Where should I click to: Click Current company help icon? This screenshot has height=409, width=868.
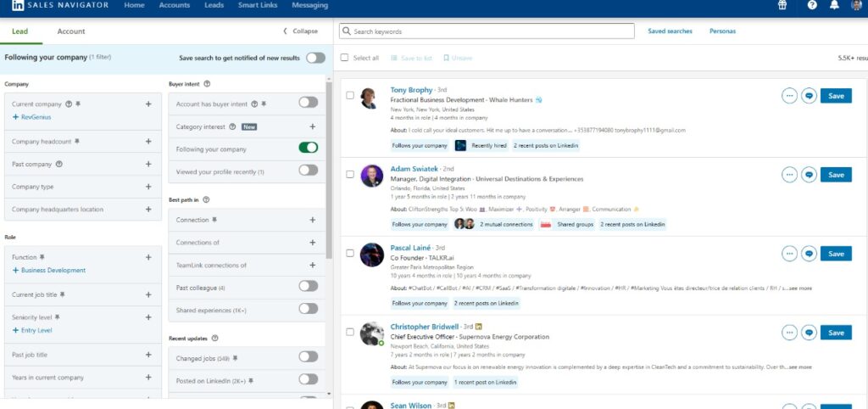69,104
